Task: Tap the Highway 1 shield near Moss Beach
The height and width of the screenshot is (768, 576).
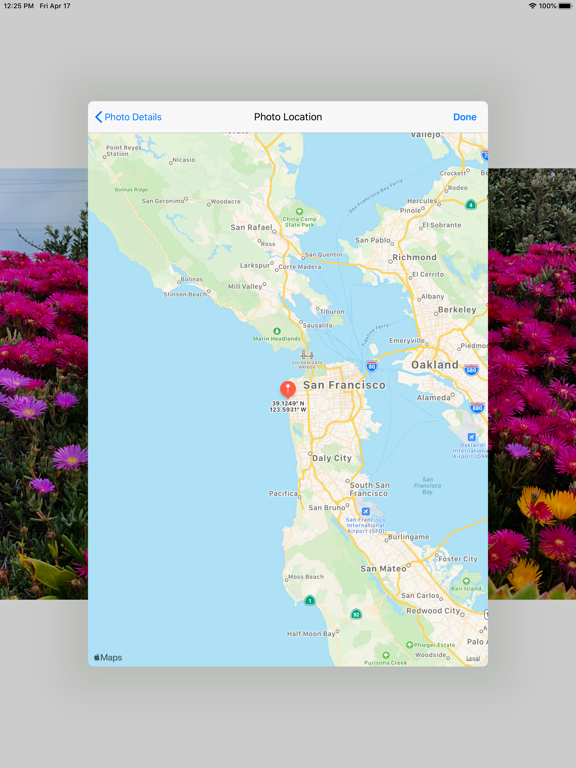Action: 310,600
